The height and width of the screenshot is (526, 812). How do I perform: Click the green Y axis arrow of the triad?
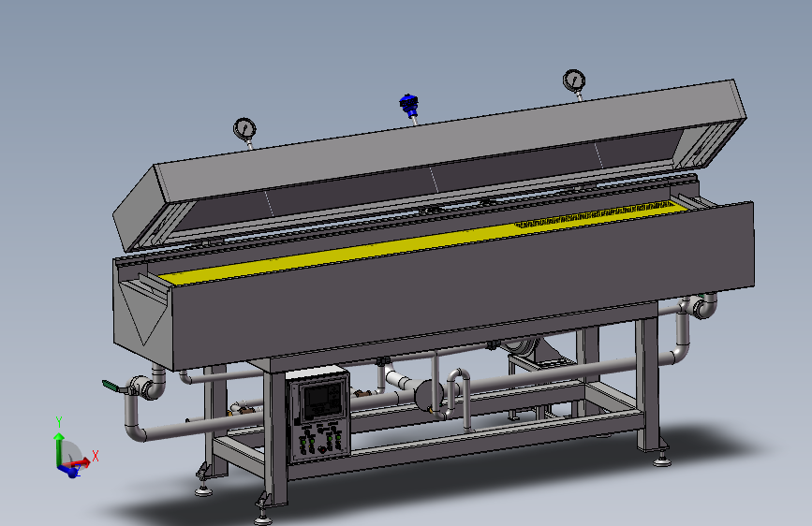pyautogui.click(x=58, y=446)
